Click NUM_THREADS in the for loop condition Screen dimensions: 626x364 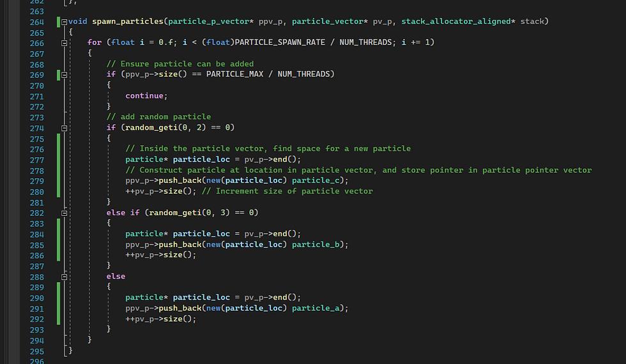pyautogui.click(x=365, y=42)
